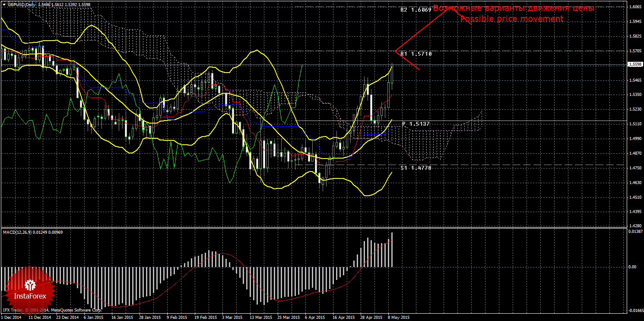Screen dimensions: 644x321
Task: Click the current price tag 1.5598
Action: coord(634,64)
